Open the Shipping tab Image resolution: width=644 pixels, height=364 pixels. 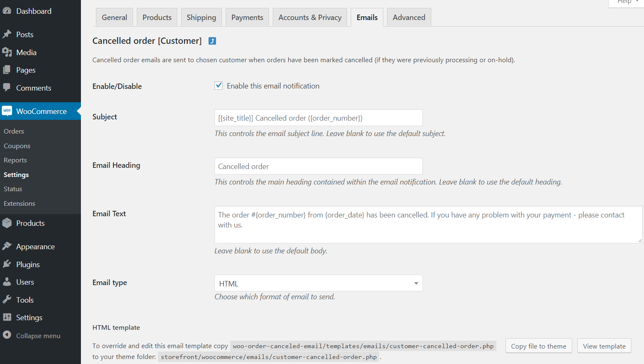coord(201,18)
